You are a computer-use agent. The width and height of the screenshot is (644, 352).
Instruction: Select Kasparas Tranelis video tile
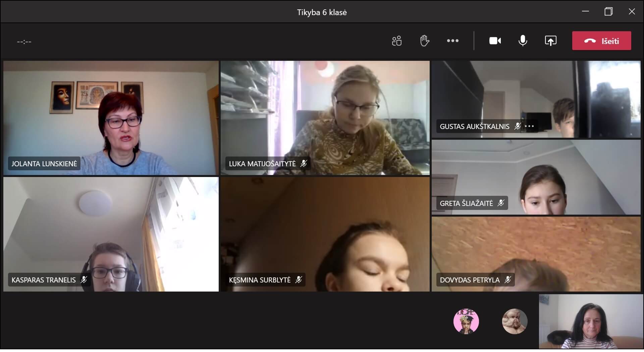click(111, 234)
